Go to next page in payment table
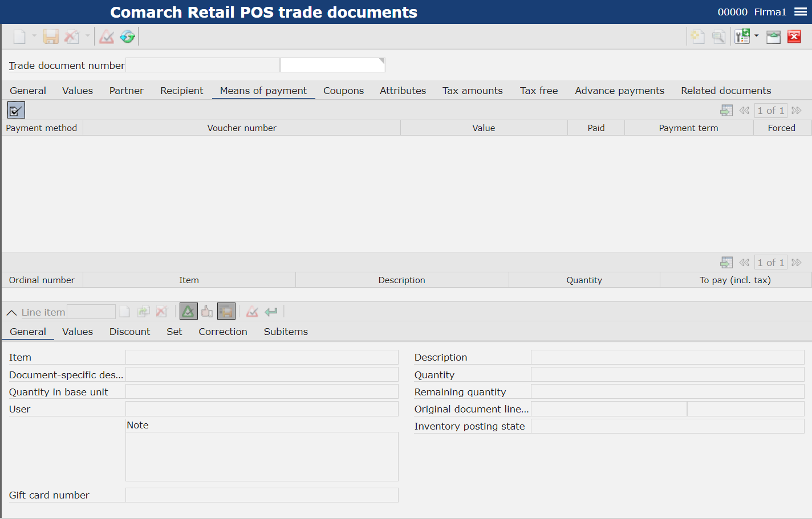812x519 pixels. pyautogui.click(x=797, y=111)
